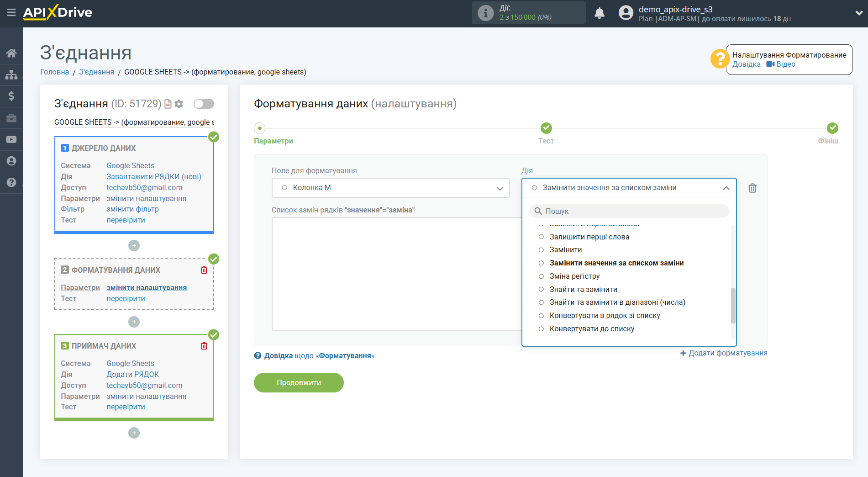Open the YouTube video sidebar icon
This screenshot has height=477, width=868.
point(11,139)
